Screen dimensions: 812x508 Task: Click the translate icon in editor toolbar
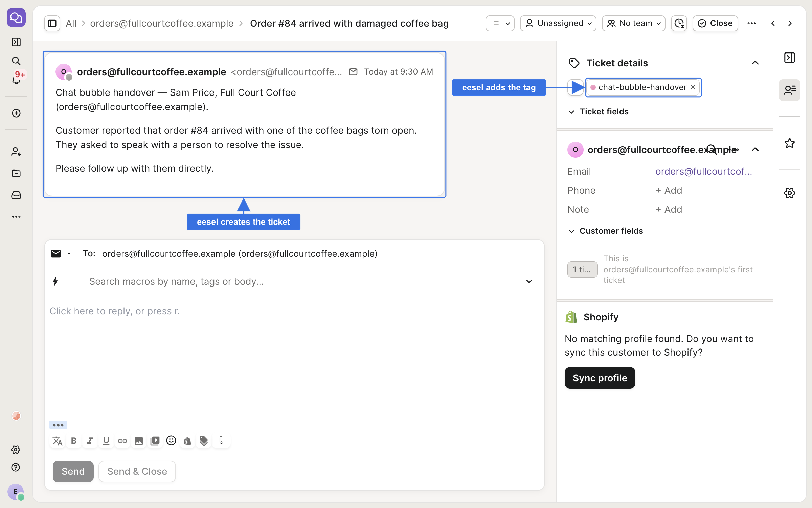[58, 441]
